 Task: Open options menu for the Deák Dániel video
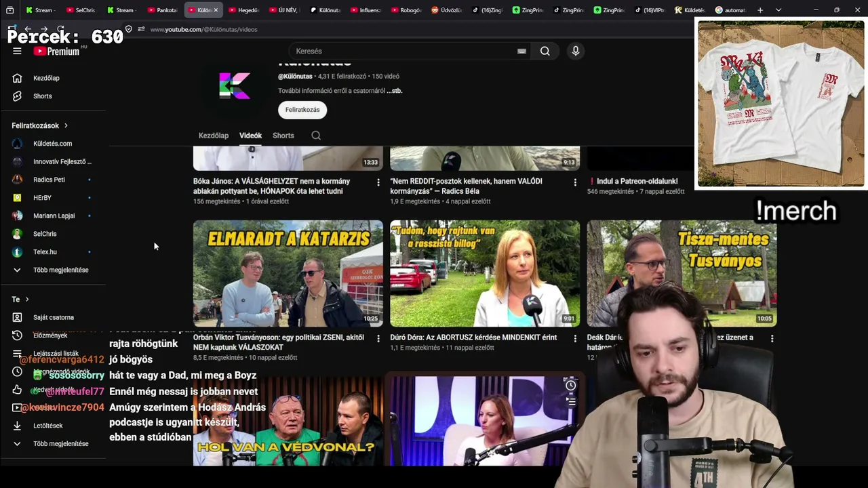click(x=772, y=338)
